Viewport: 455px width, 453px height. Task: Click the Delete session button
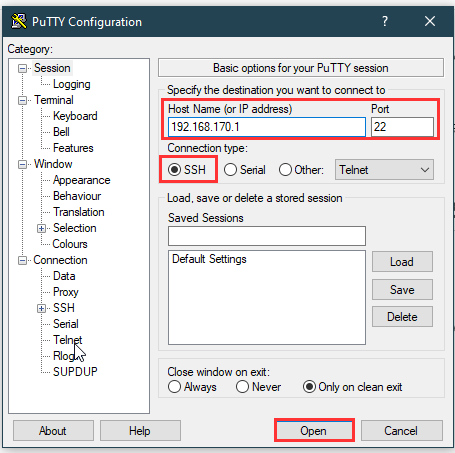click(402, 317)
